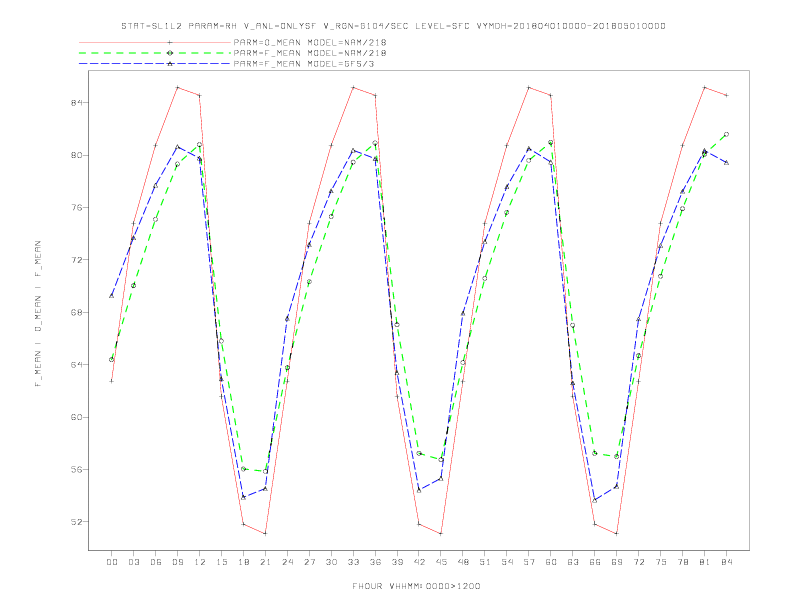This screenshot has width=792, height=612.
Task: Click y-axis tick value 76
Action: tap(76, 208)
